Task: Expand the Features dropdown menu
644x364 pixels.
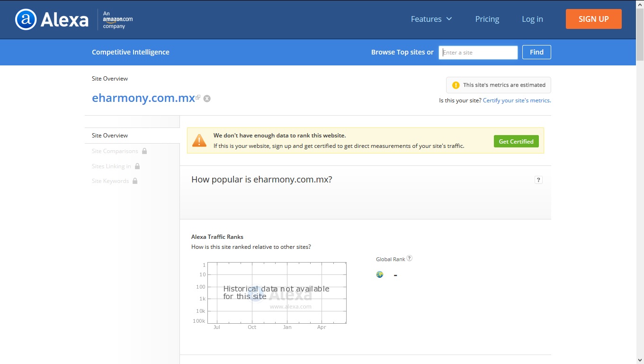Action: pos(431,19)
